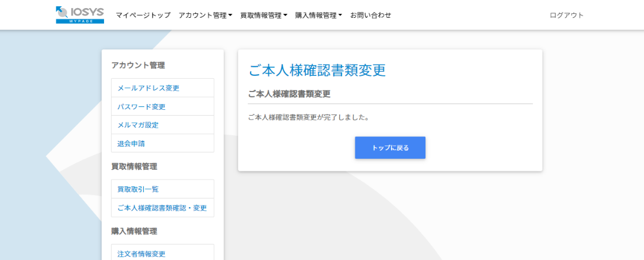
Task: Open 買取取引一覧 in sidebar
Action: (138, 189)
